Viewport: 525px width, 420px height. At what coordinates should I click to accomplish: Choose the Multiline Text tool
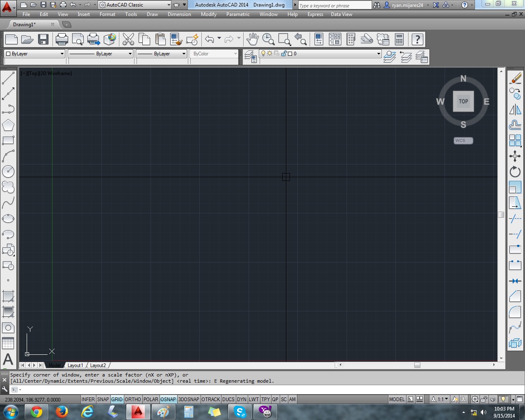point(8,359)
